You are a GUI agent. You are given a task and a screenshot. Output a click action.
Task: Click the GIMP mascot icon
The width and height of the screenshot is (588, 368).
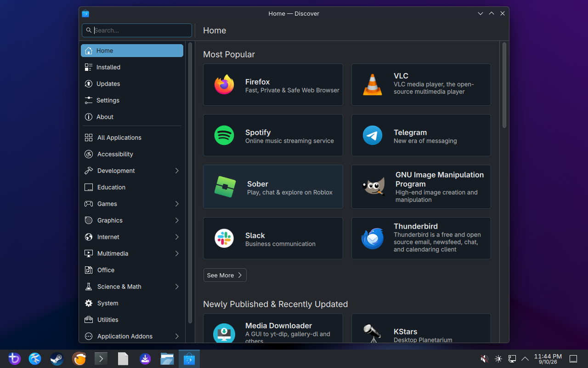pyautogui.click(x=373, y=187)
